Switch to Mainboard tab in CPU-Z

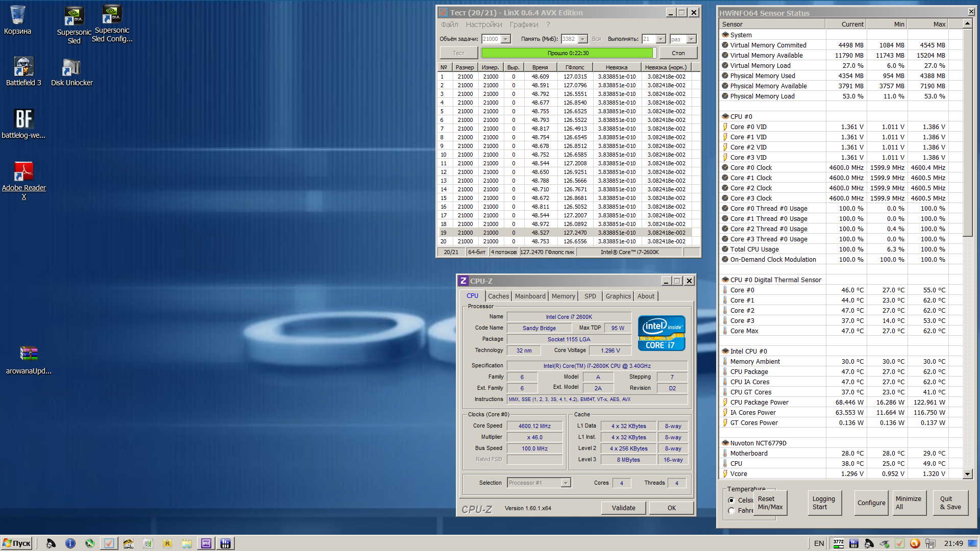[x=530, y=296]
